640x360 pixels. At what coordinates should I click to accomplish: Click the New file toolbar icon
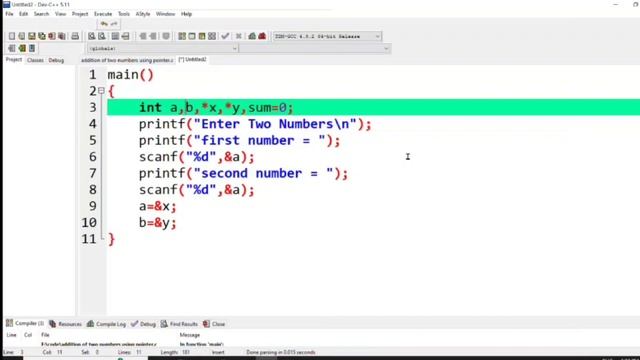[12, 36]
